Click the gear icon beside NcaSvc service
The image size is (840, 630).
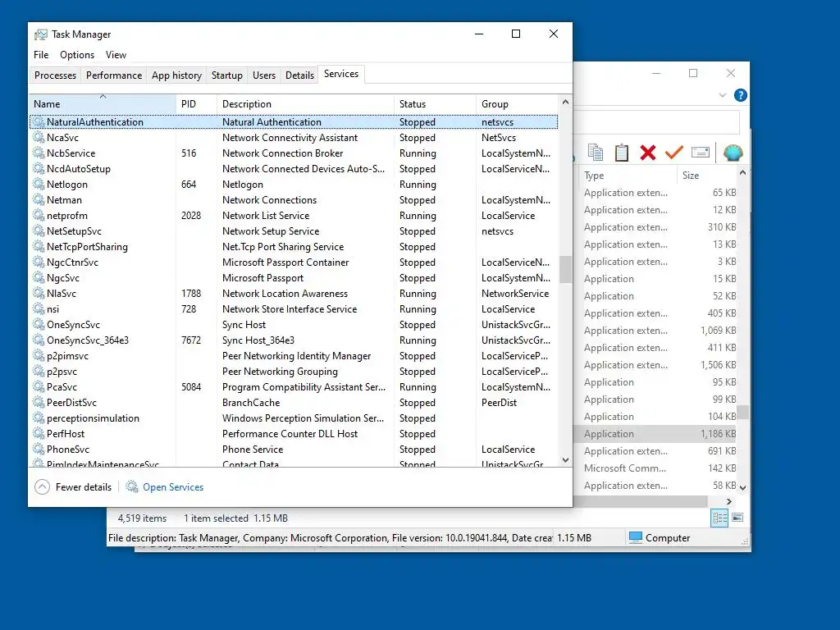[x=39, y=138]
